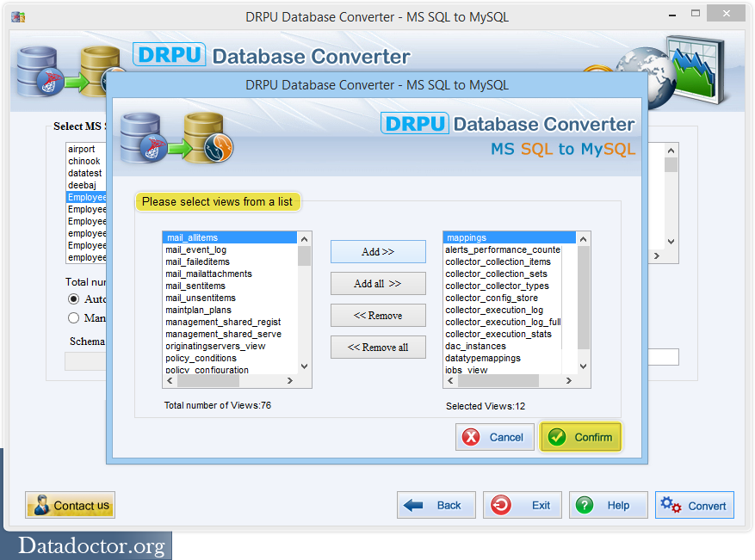Select mappings in selected views
The image size is (755, 560).
[510, 237]
